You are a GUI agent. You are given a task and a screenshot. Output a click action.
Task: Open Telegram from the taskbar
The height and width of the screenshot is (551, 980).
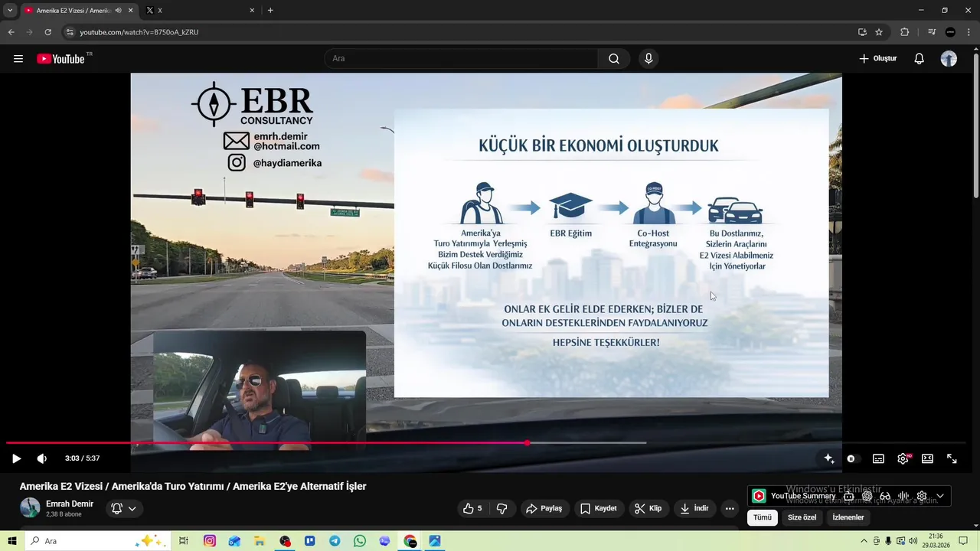pyautogui.click(x=335, y=541)
